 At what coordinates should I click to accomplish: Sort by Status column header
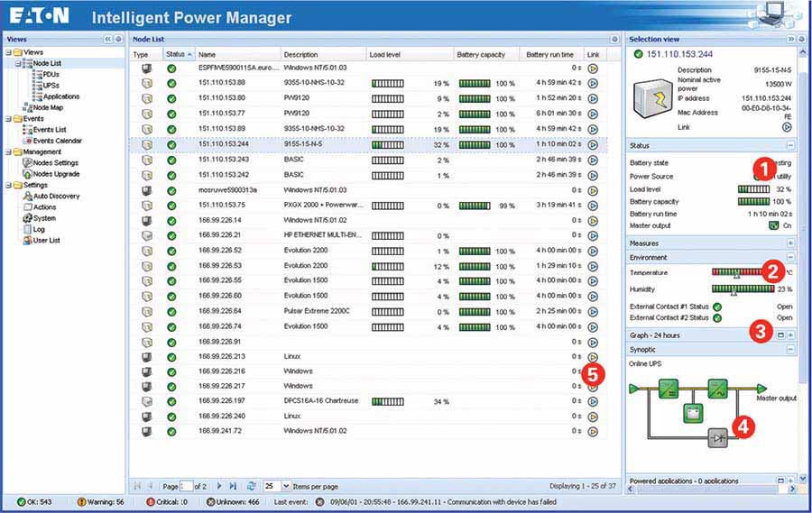[178, 54]
